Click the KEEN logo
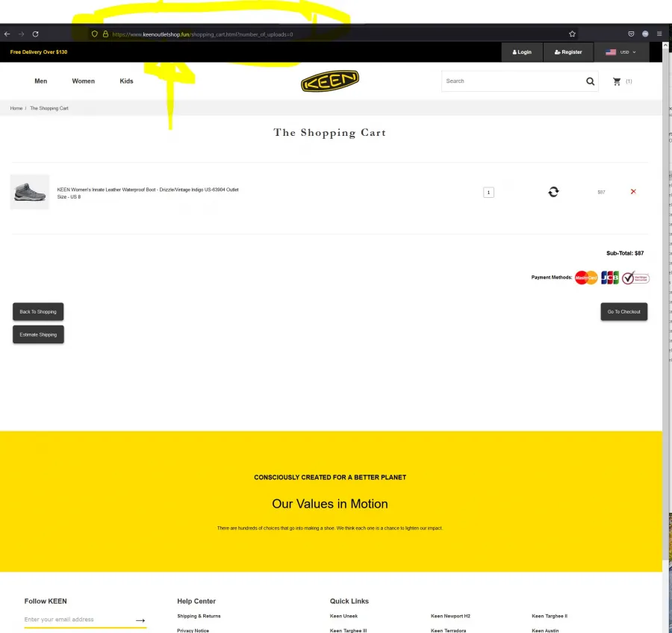The height and width of the screenshot is (633, 672). [x=330, y=81]
